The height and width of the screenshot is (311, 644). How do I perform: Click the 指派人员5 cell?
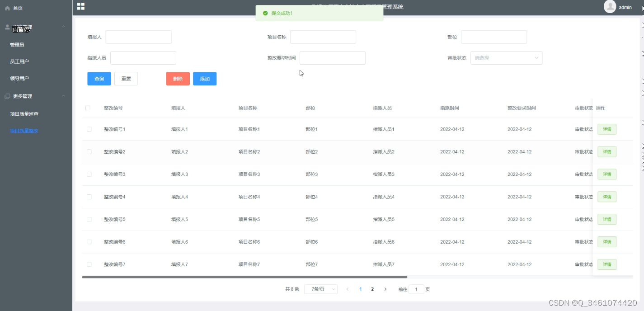coord(384,220)
